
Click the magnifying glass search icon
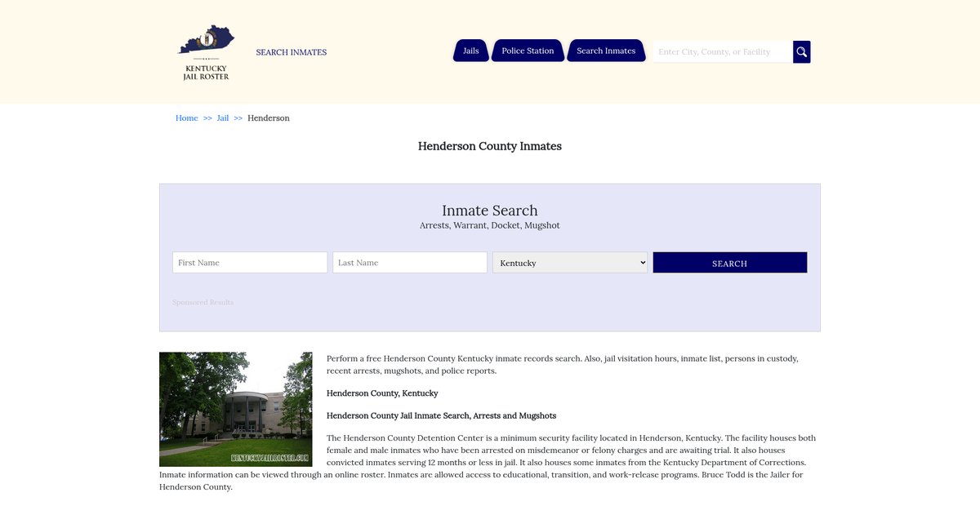click(802, 51)
